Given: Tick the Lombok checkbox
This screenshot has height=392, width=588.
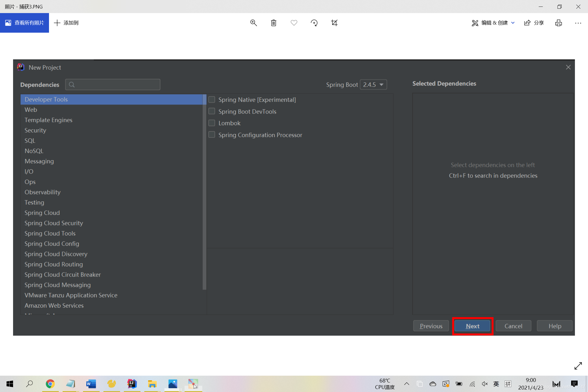Looking at the screenshot, I should click(212, 123).
